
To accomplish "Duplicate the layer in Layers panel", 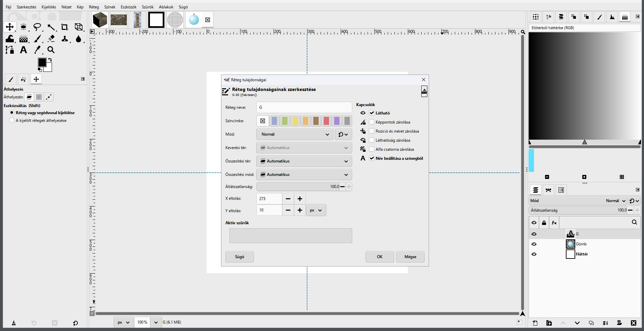I will pos(591,323).
